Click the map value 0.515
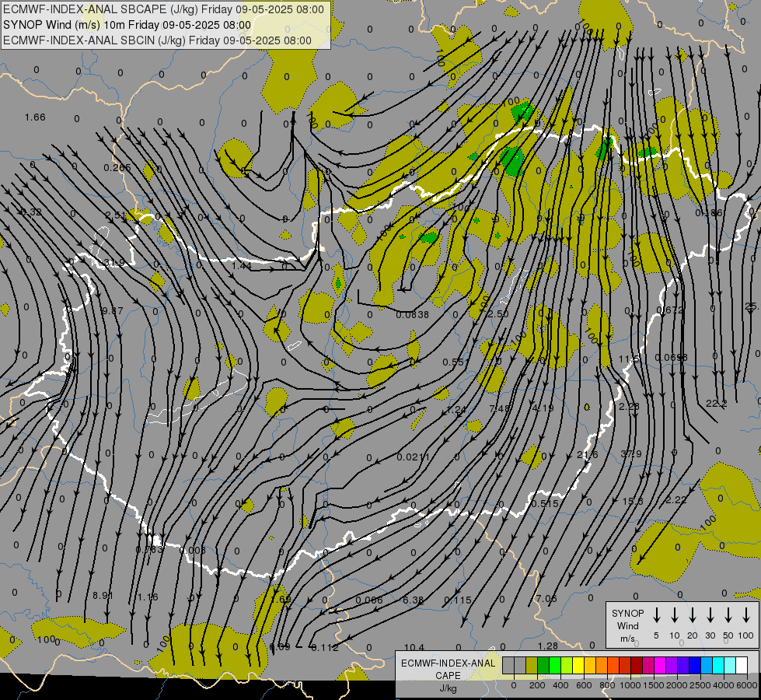Screen dimensions: 761x700 tap(545, 503)
